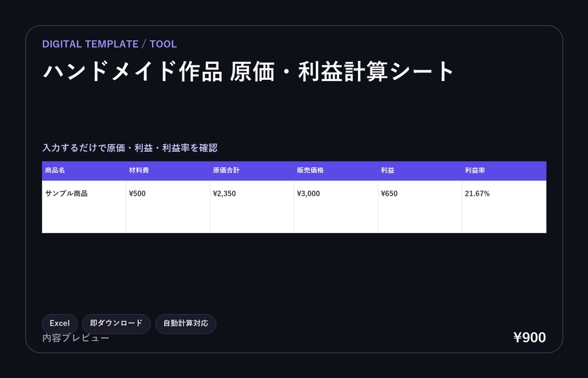Image resolution: width=588 pixels, height=378 pixels.
Task: Click the ¥500 material cost cell
Action: [168, 207]
